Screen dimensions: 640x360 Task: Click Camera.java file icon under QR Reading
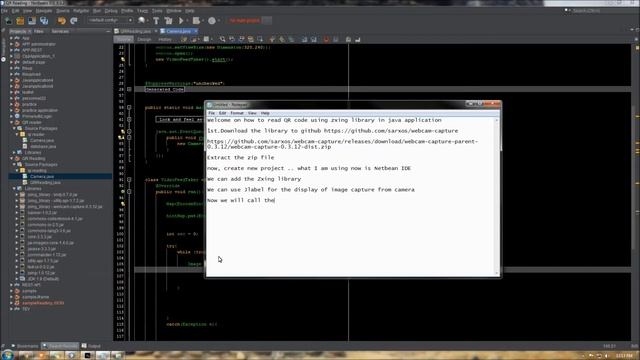click(x=25, y=176)
